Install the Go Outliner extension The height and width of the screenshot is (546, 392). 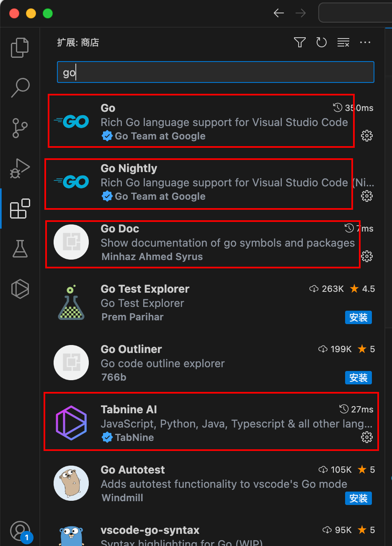click(358, 378)
